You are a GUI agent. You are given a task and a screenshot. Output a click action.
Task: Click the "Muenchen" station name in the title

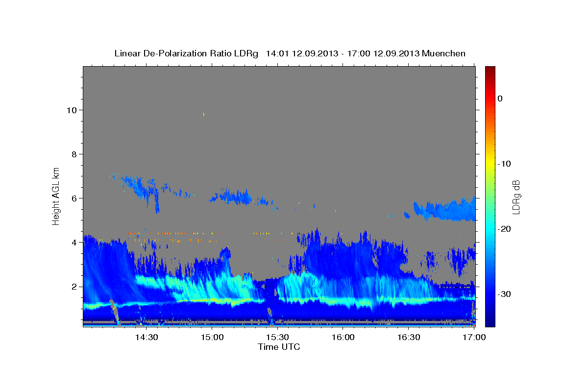pos(444,53)
